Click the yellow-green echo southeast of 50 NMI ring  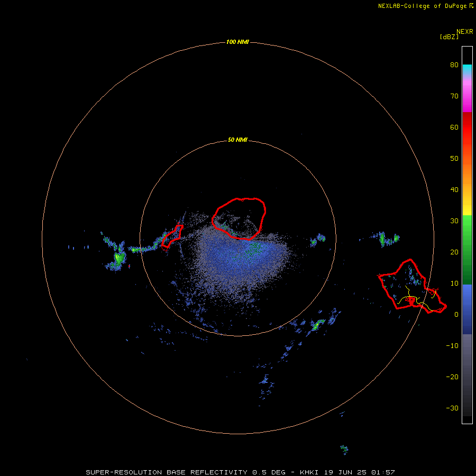click(317, 325)
